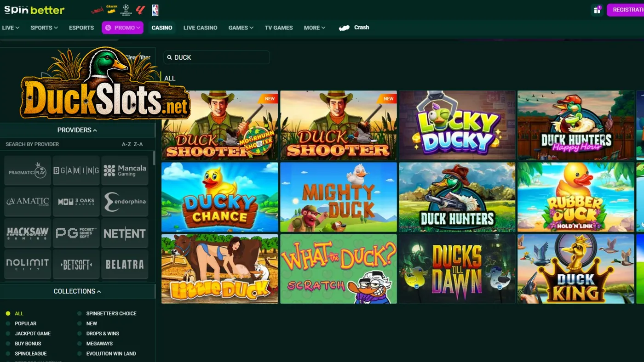Screen dimensions: 644x362
Task: Click the magnifier icon in search field
Action: click(x=170, y=57)
